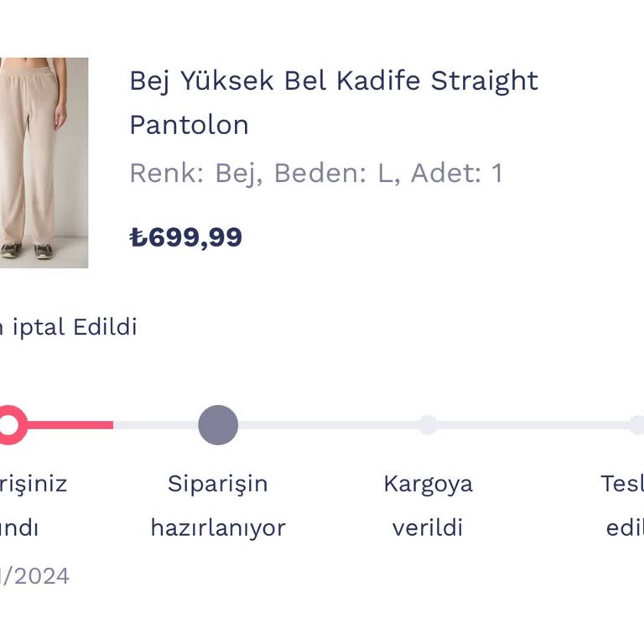The width and height of the screenshot is (644, 644).
Task: Open the beige trousers product thumbnail
Action: coord(42,163)
